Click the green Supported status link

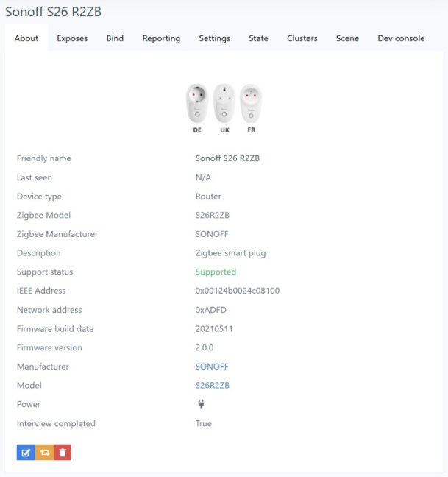click(216, 272)
